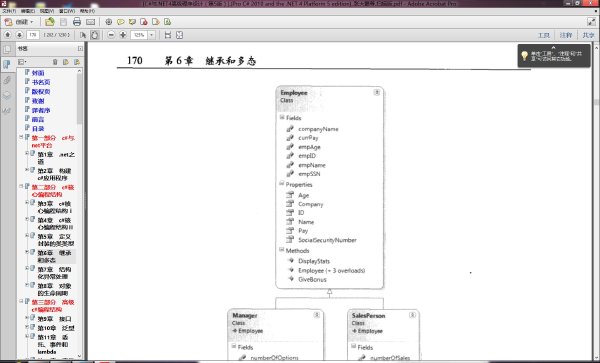600x363 pixels.
Task: Click the Zoom out minus button
Action: (111, 35)
